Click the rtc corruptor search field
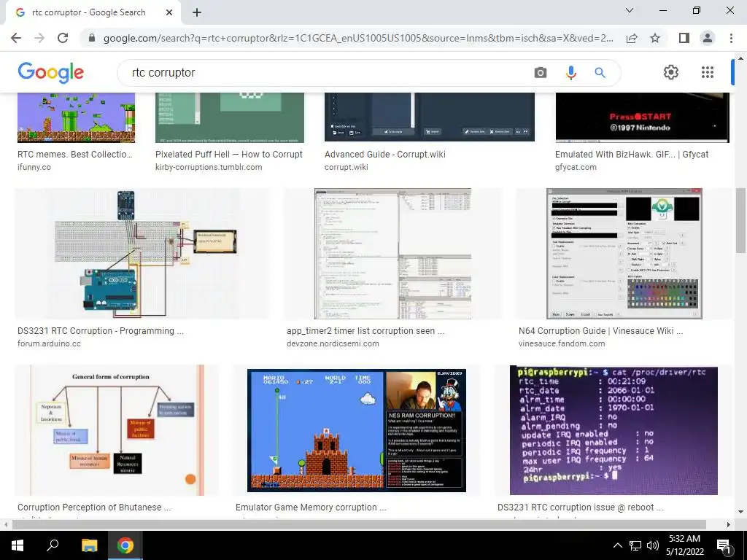Image resolution: width=747 pixels, height=560 pixels. click(x=329, y=72)
